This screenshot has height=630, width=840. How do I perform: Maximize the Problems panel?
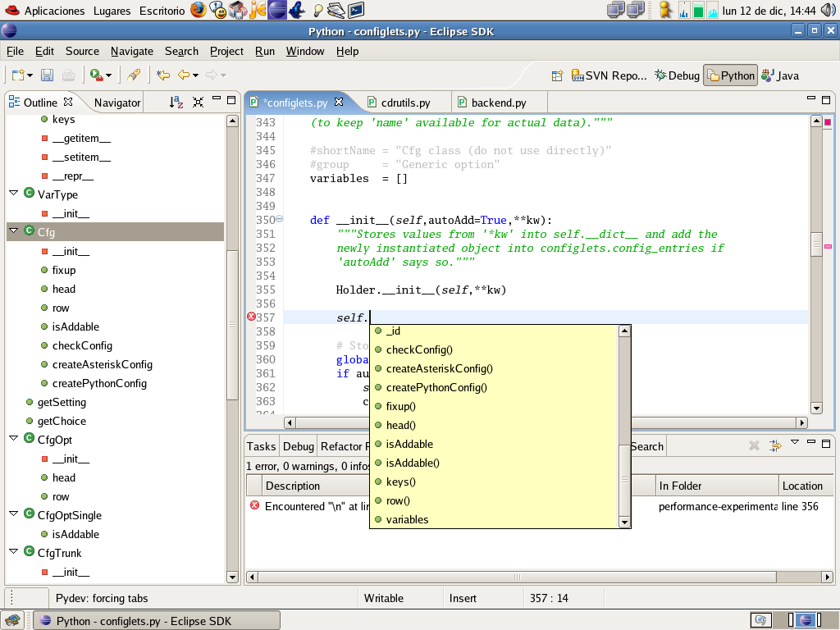(826, 444)
